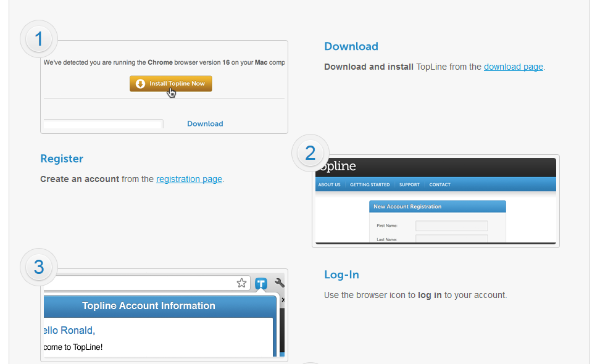Click the 'Download and install' text

click(369, 67)
